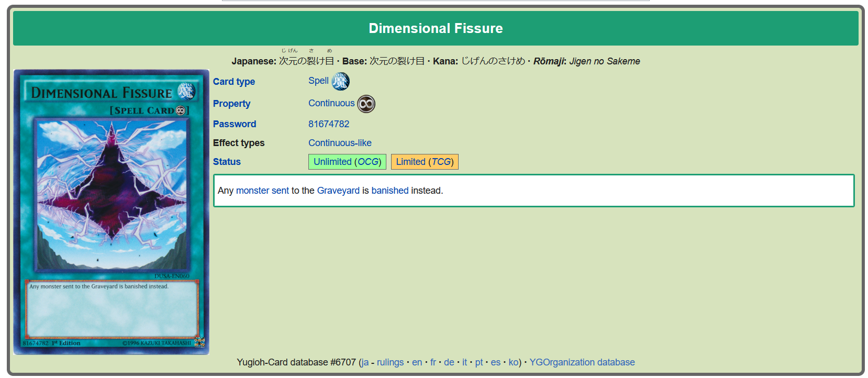The image size is (868, 378).
Task: Open the 'en' database link
Action: click(x=417, y=362)
